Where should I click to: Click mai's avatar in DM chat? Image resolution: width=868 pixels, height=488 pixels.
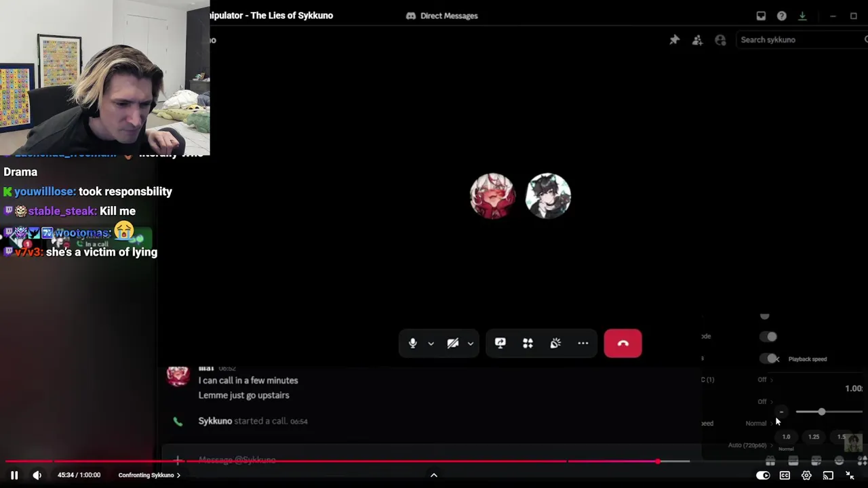pyautogui.click(x=178, y=375)
